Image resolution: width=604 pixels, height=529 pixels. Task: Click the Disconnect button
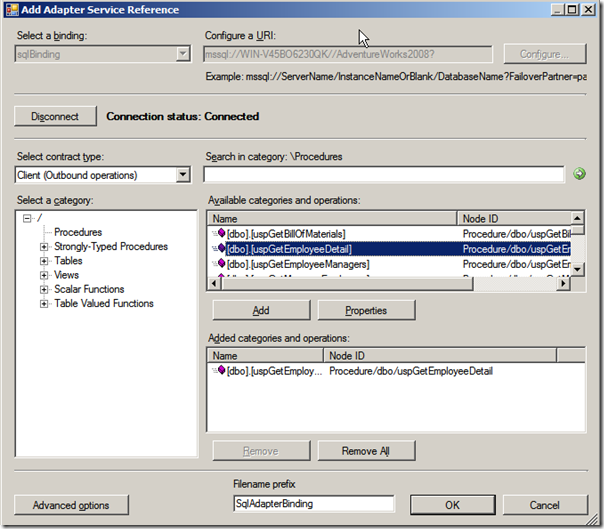(x=55, y=116)
